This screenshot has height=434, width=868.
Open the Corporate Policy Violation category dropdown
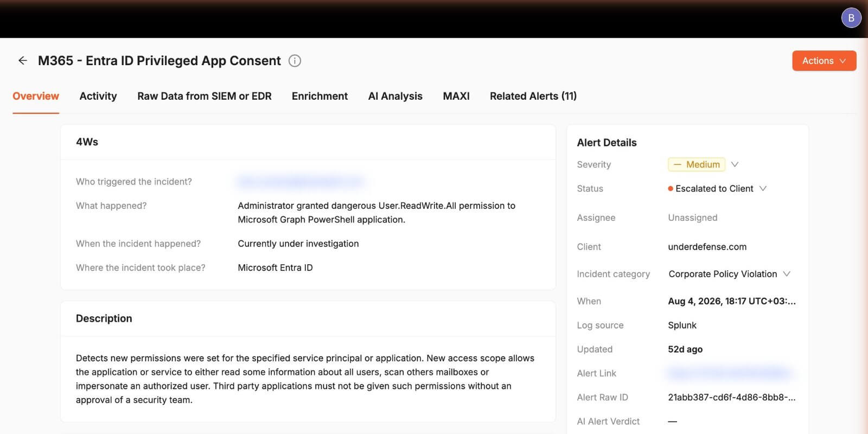[x=729, y=274]
